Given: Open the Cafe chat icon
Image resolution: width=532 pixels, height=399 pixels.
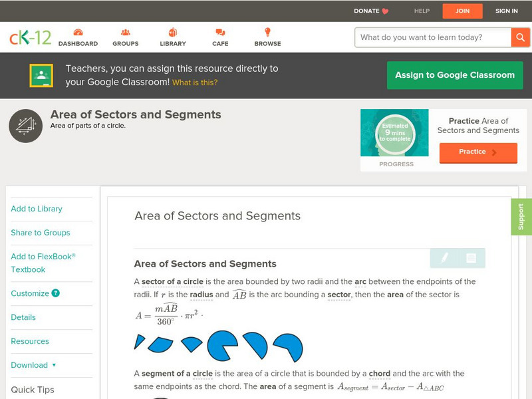Looking at the screenshot, I should tap(220, 33).
